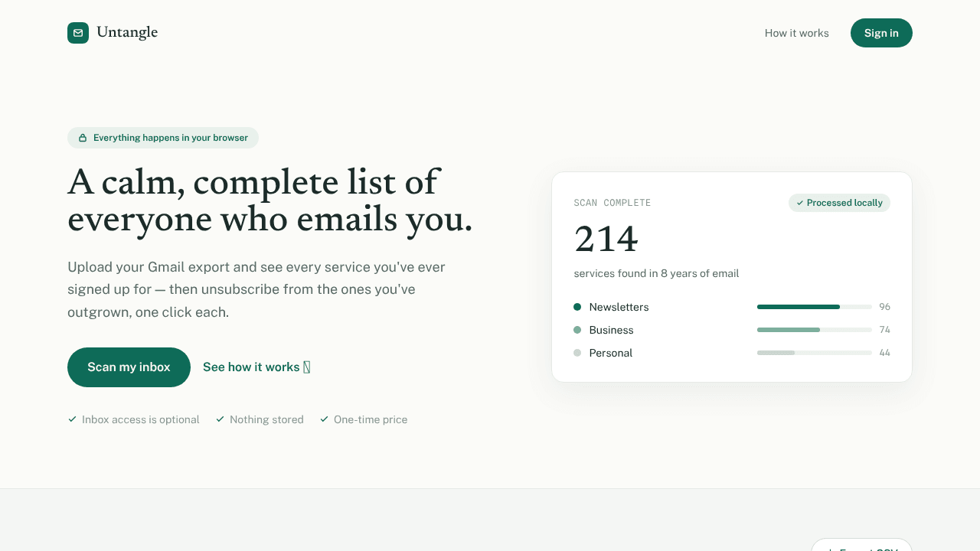Click the lock icon in the browser badge
980x551 pixels.
[x=83, y=138]
